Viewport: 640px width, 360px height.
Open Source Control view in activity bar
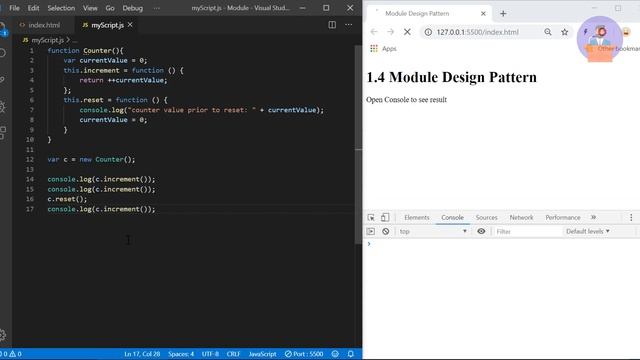click(x=2, y=80)
